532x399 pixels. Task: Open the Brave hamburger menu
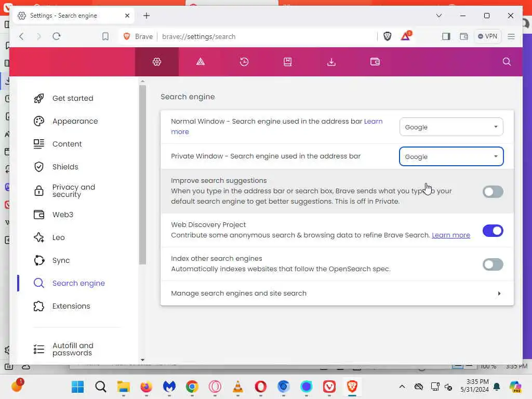511,36
